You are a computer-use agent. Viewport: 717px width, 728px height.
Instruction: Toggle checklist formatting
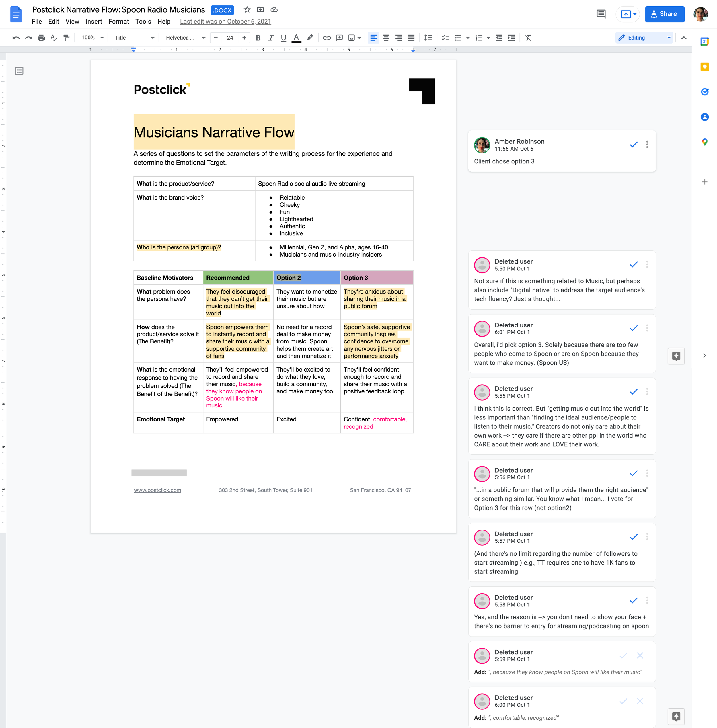445,38
